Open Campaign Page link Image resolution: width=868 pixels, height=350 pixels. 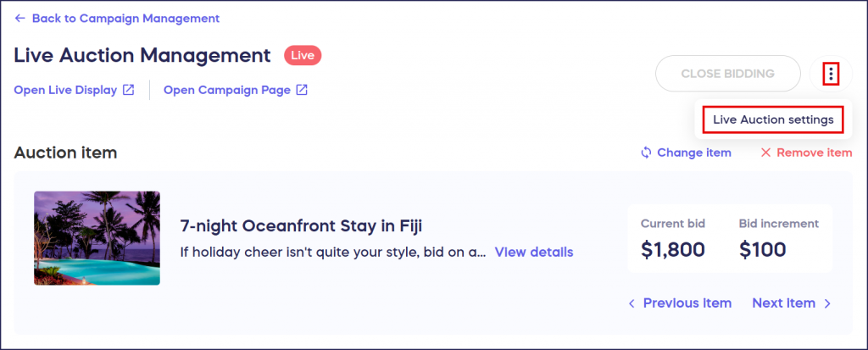(227, 90)
